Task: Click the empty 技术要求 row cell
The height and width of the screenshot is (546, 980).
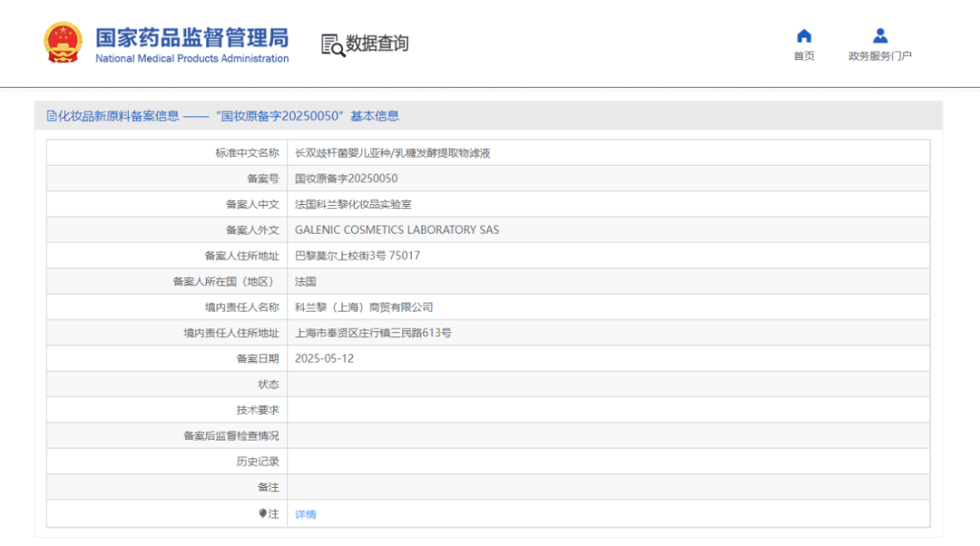Action: tap(608, 410)
